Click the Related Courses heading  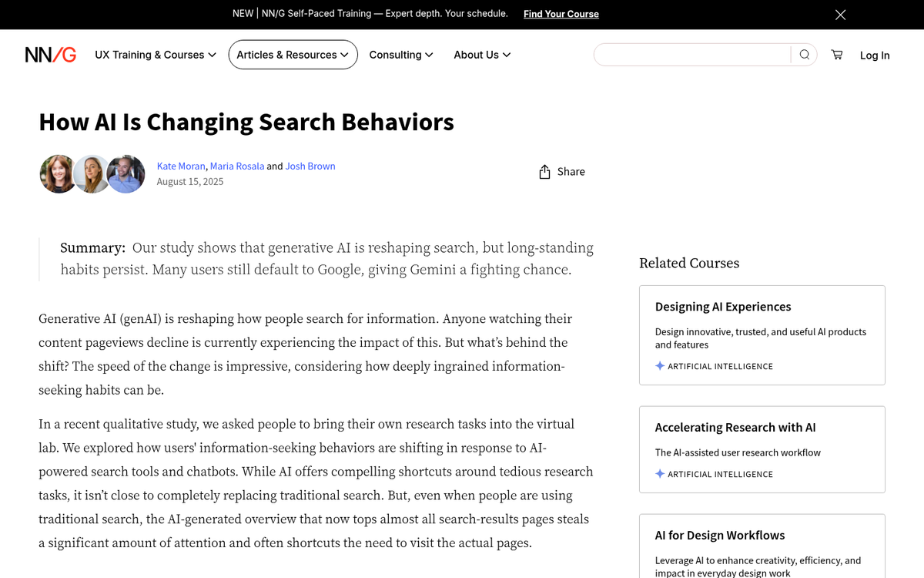click(689, 263)
